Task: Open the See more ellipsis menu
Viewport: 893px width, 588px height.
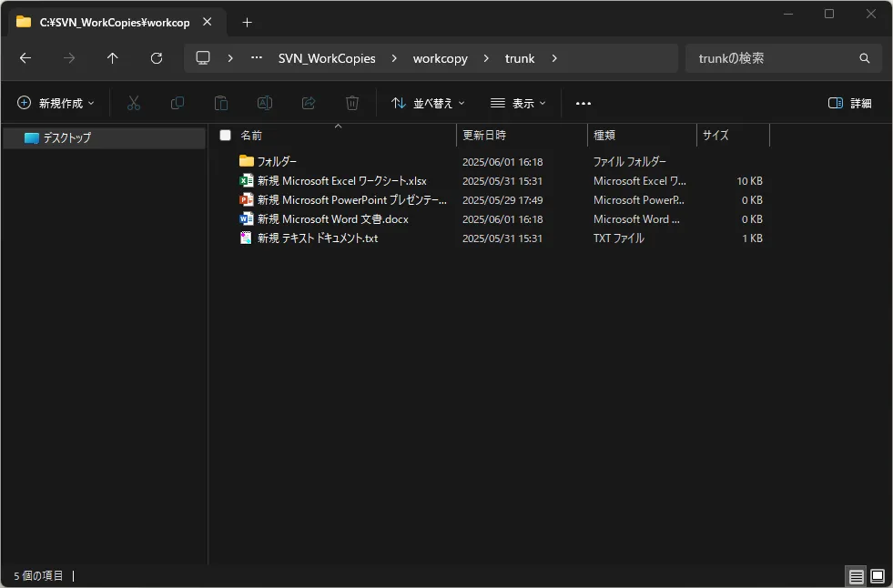Action: tap(583, 103)
